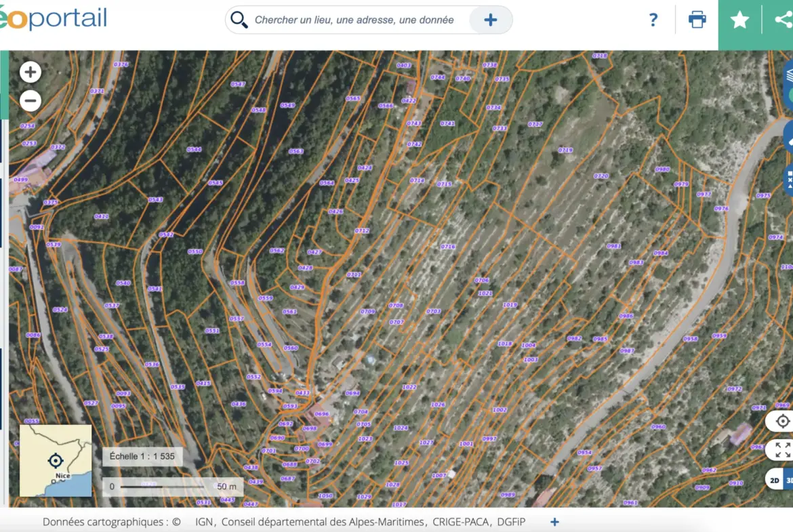
Task: Select parcel label 0550
Action: click(x=195, y=251)
